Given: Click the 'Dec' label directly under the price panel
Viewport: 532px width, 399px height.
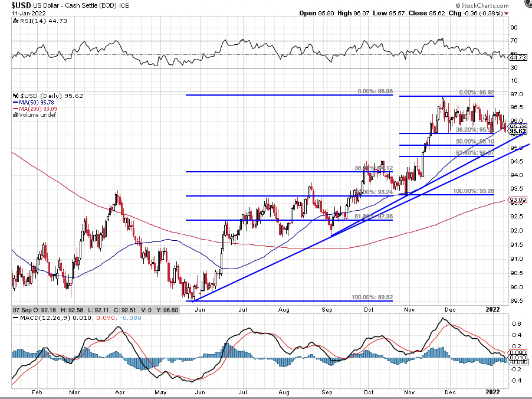Looking at the screenshot, I should pos(450,309).
